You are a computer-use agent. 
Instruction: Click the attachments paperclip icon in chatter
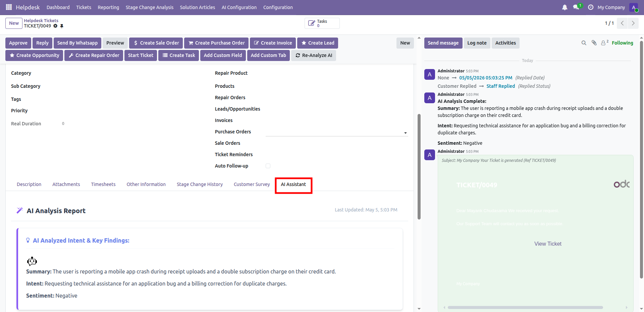tap(594, 43)
